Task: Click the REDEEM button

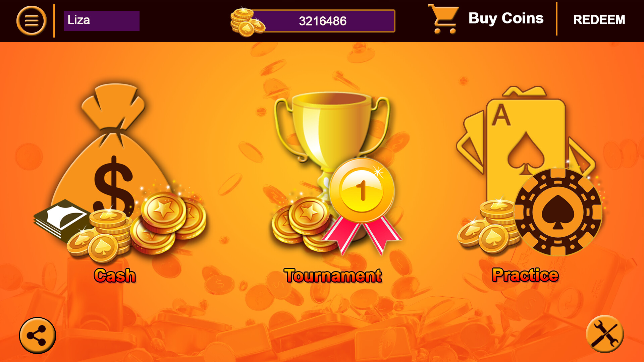Action: click(x=599, y=20)
